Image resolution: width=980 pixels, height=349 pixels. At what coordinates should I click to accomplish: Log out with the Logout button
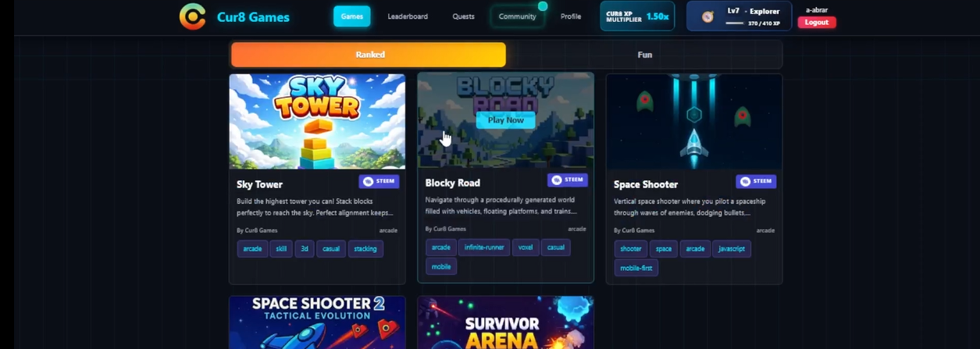point(817,22)
